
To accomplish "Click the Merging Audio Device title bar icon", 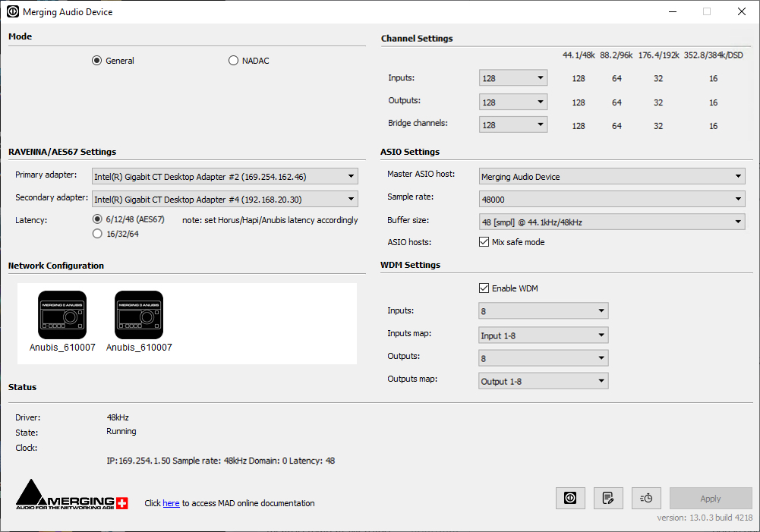I will pos(12,12).
